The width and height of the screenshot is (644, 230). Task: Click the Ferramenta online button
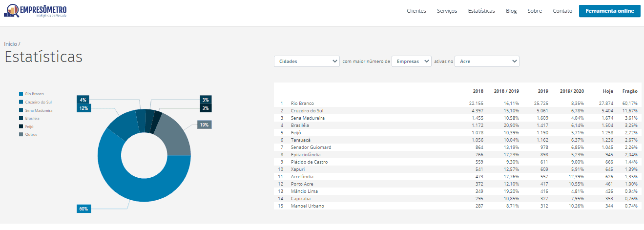pos(609,11)
